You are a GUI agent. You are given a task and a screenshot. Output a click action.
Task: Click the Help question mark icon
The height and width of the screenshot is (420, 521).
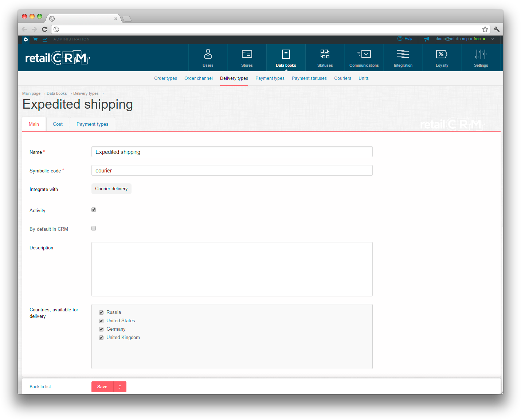pos(400,39)
